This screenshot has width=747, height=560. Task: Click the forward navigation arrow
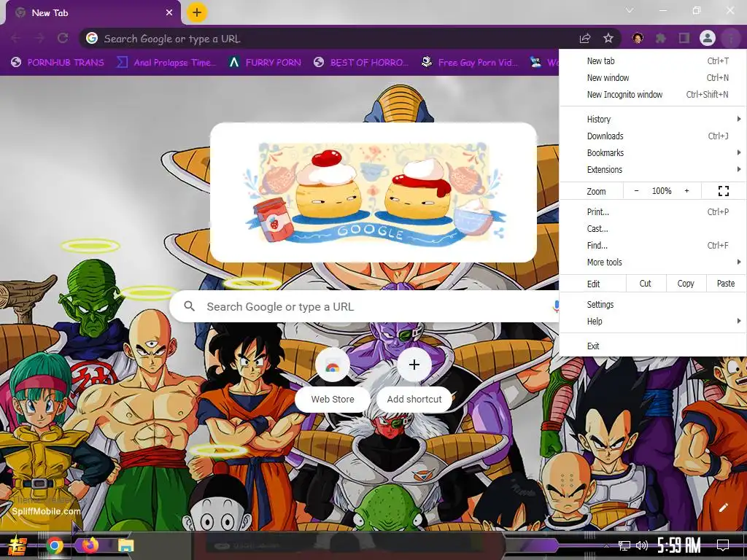click(x=39, y=38)
